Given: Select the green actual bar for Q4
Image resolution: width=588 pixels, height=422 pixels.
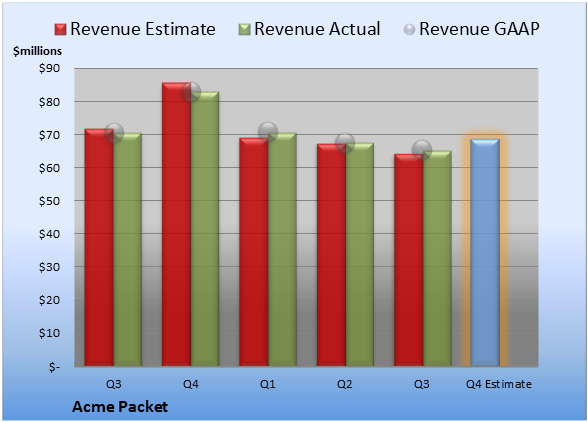Looking at the screenshot, I should 205,229.
